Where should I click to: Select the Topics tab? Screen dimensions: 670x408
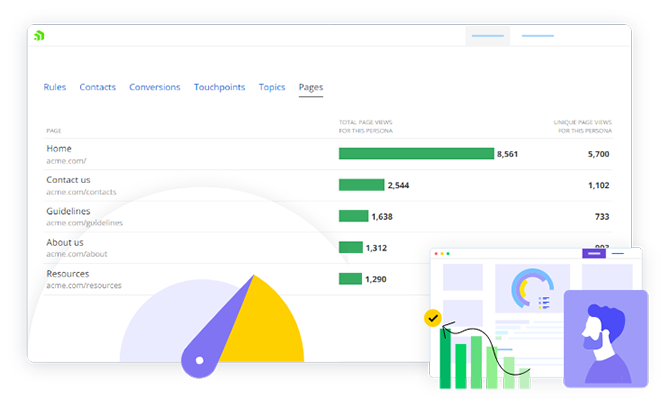pyautogui.click(x=272, y=88)
